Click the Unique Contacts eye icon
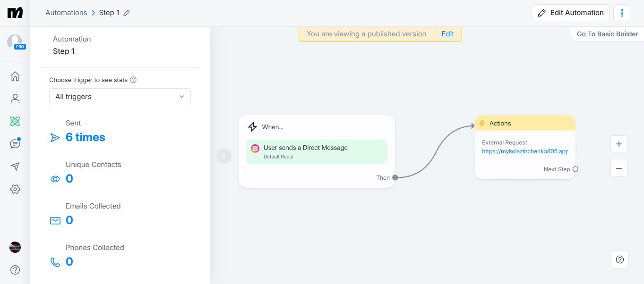This screenshot has height=284, width=644. pyautogui.click(x=55, y=179)
